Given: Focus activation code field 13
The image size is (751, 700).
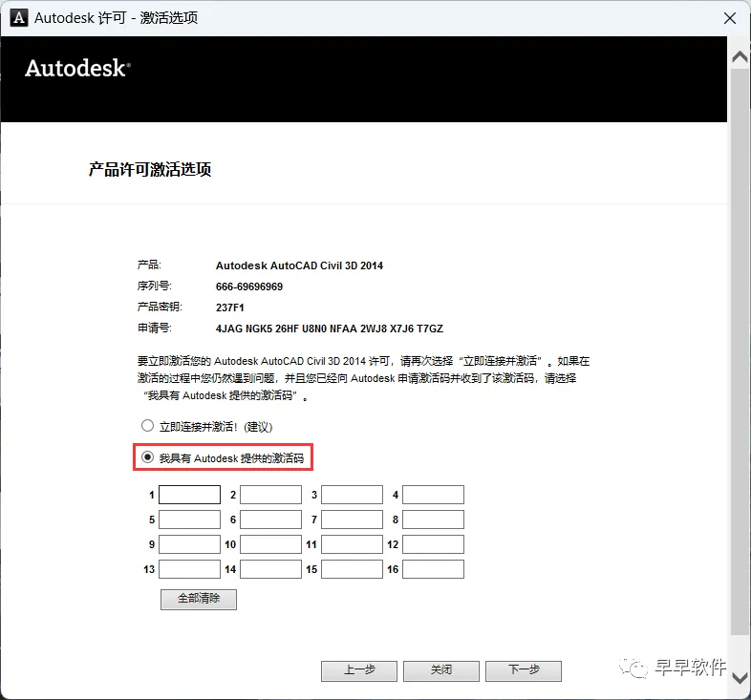Looking at the screenshot, I should (190, 569).
